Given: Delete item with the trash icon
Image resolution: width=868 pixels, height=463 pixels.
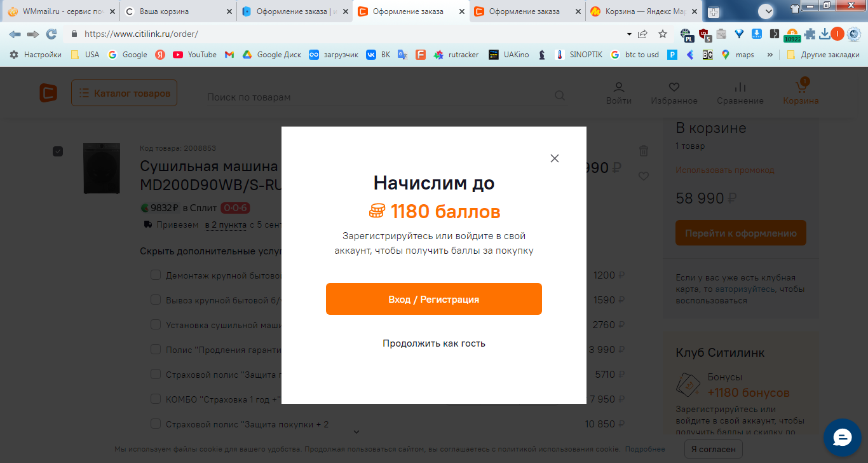Looking at the screenshot, I should click(644, 151).
